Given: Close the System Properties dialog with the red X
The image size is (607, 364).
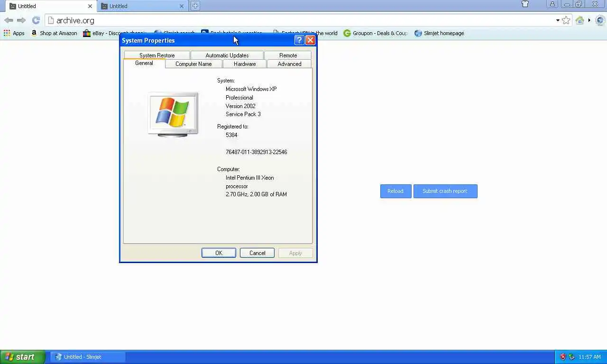Looking at the screenshot, I should [x=310, y=40].
